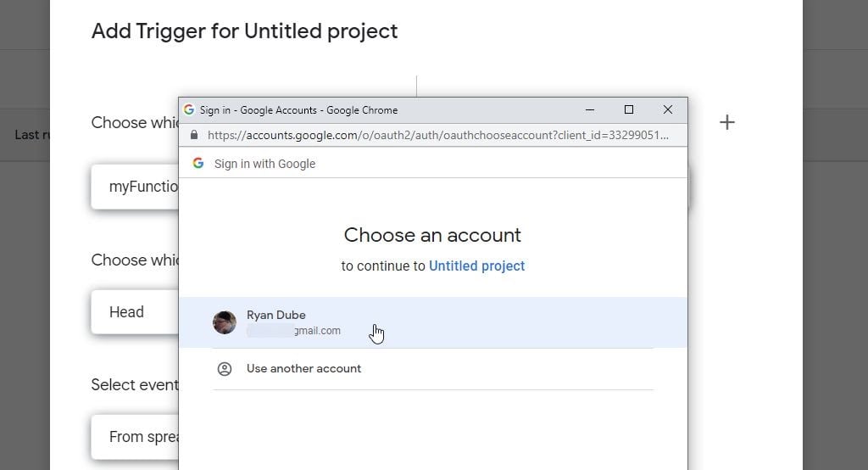The width and height of the screenshot is (868, 470).
Task: Click the popup window title bar text
Action: pos(298,110)
